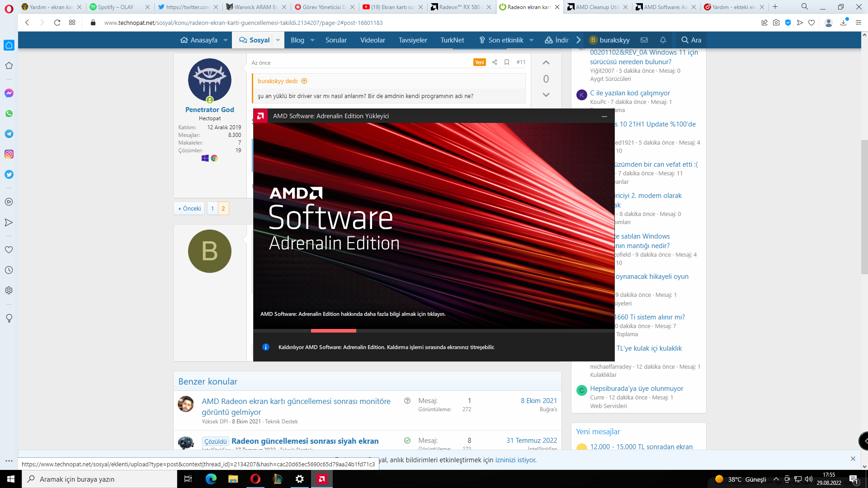Viewport: 868px width, 488px height.
Task: Switch to the Spotify – OLAY tab
Action: [116, 7]
